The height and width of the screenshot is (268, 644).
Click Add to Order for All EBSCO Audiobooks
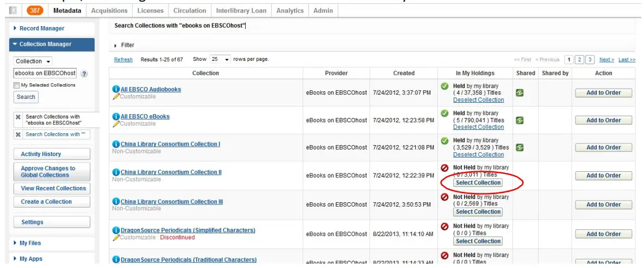click(603, 93)
